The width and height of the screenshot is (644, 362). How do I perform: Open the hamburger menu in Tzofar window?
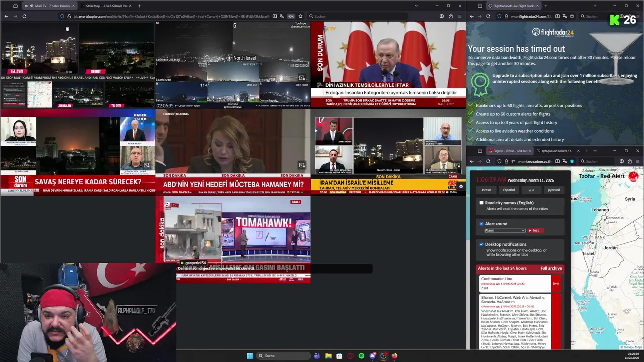click(638, 161)
